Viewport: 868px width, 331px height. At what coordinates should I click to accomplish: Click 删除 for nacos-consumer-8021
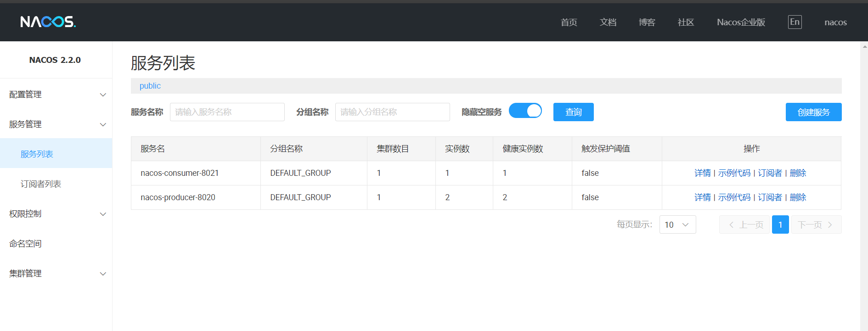click(x=798, y=173)
